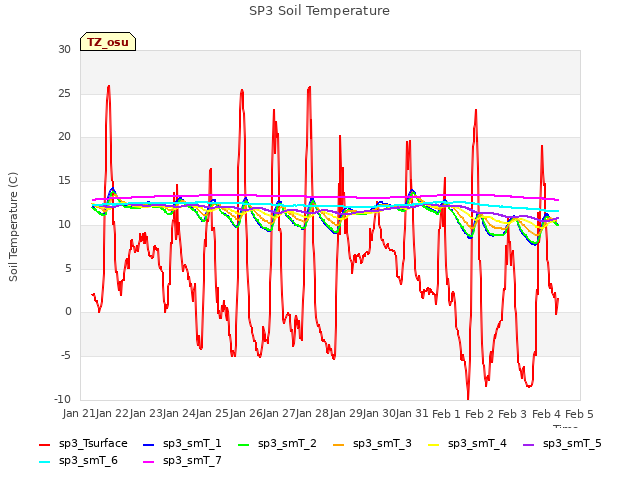Image resolution: width=640 pixels, height=480 pixels.
Task: Click the Feb 5 date tick label
Action: pyautogui.click(x=580, y=414)
